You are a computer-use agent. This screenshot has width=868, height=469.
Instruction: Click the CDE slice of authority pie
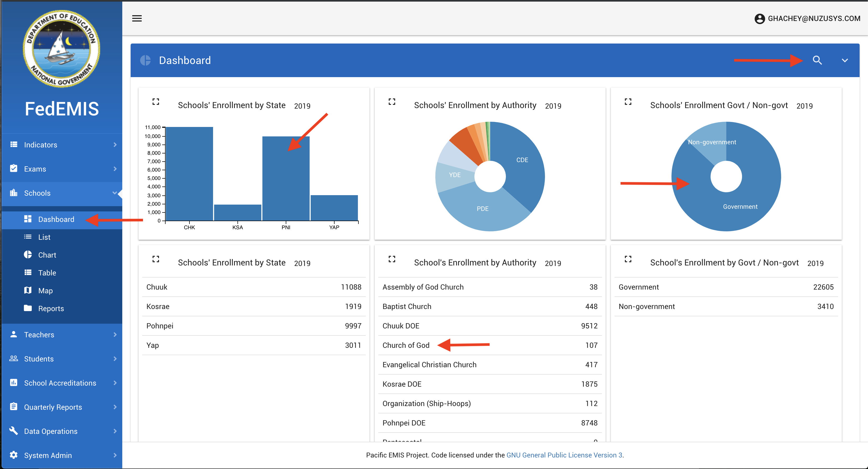(522, 160)
